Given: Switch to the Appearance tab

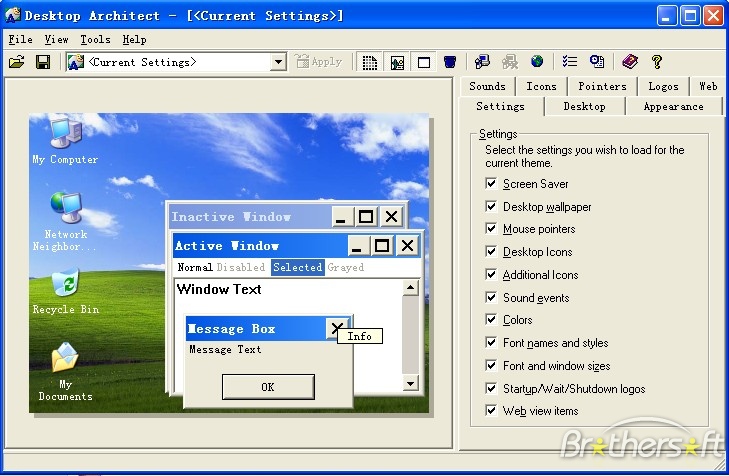Looking at the screenshot, I should pos(673,106).
